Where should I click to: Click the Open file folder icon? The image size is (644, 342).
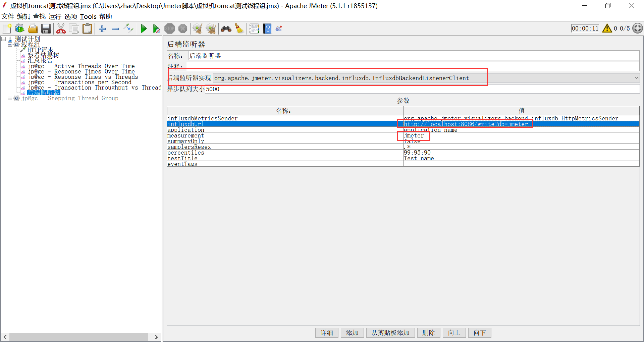pos(33,29)
